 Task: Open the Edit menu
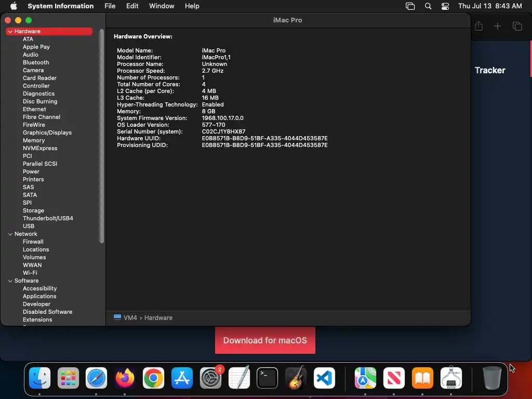(132, 6)
